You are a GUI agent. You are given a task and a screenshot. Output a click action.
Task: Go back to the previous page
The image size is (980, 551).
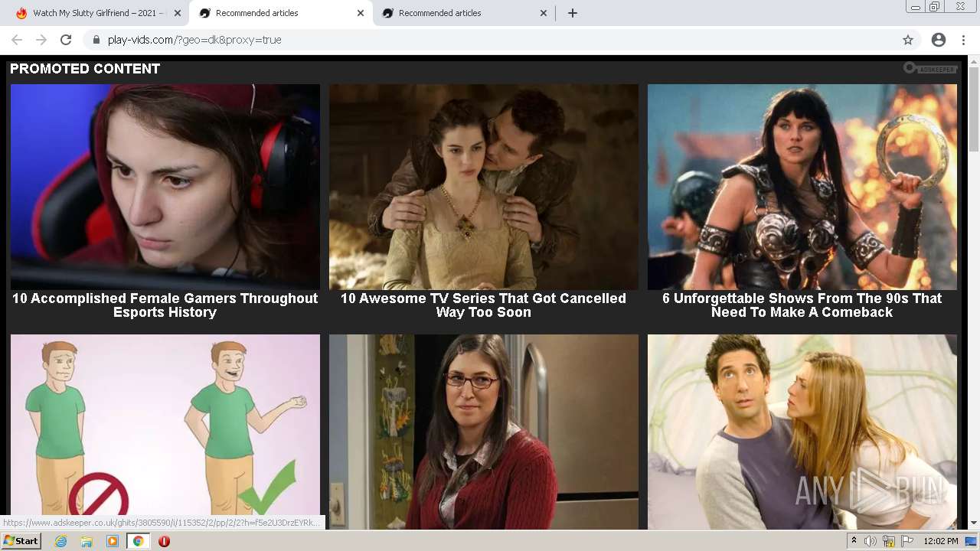coord(17,40)
